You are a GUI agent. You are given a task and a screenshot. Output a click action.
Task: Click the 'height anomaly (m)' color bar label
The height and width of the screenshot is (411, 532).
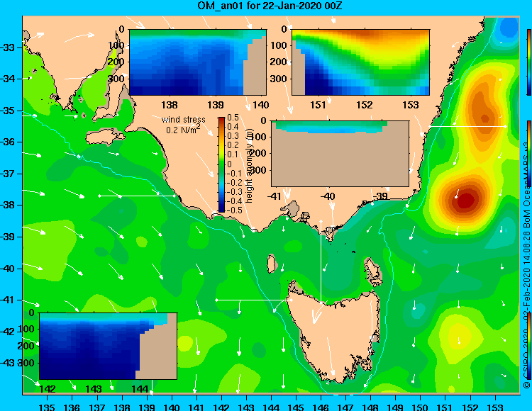tap(250, 166)
